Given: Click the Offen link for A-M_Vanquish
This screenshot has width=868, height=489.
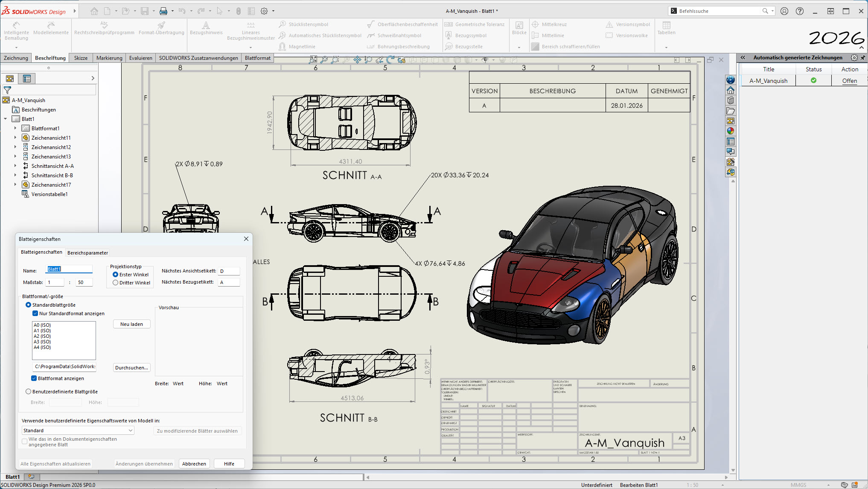Looking at the screenshot, I should tap(849, 81).
